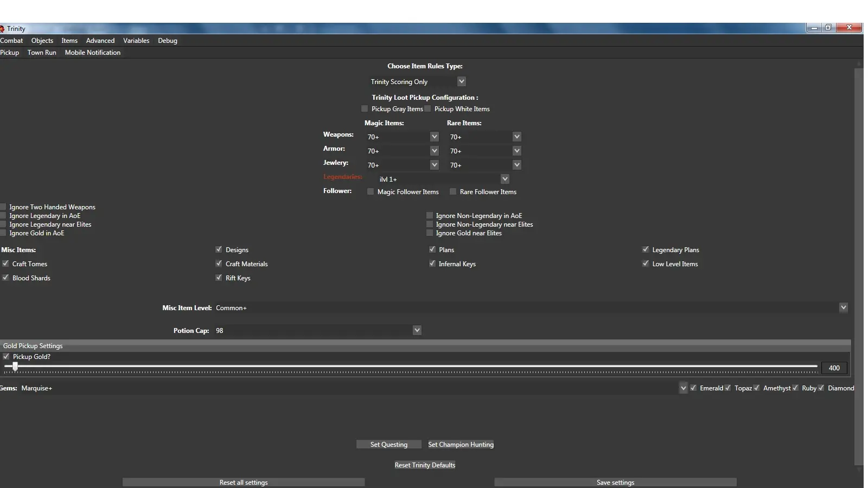Viewport: 868px width, 488px height.
Task: Open the Mobile Notification sub-tab
Action: click(93, 53)
